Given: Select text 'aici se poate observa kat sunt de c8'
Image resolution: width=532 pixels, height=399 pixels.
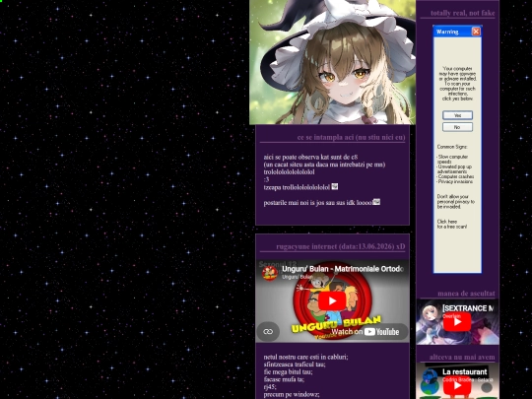Looking at the screenshot, I should [x=310, y=157].
